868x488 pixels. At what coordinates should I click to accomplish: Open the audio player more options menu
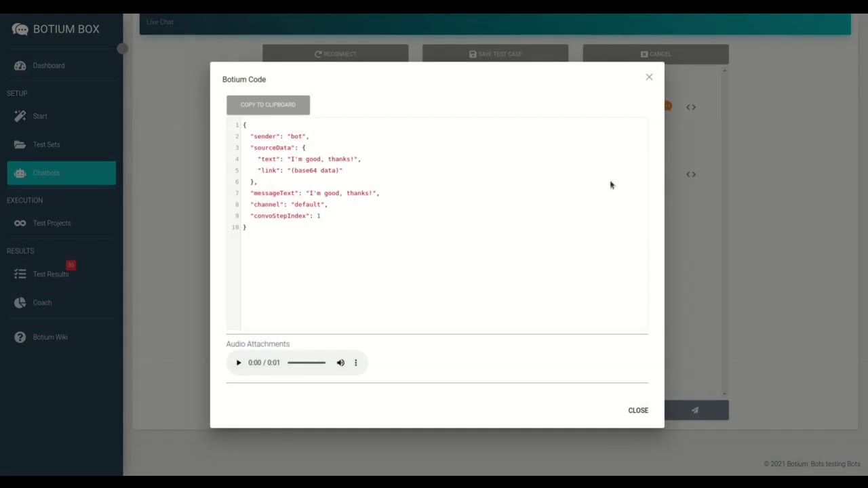[x=355, y=363]
